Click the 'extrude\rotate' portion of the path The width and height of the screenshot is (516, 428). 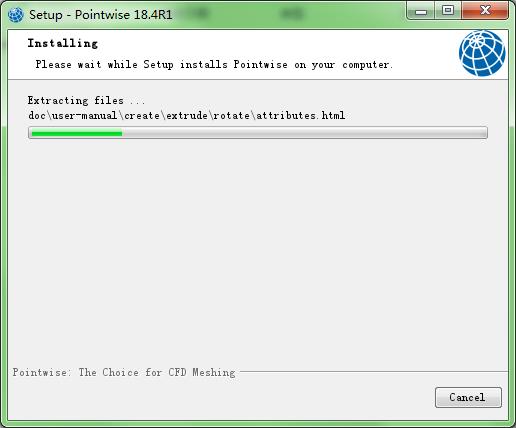pos(208,115)
